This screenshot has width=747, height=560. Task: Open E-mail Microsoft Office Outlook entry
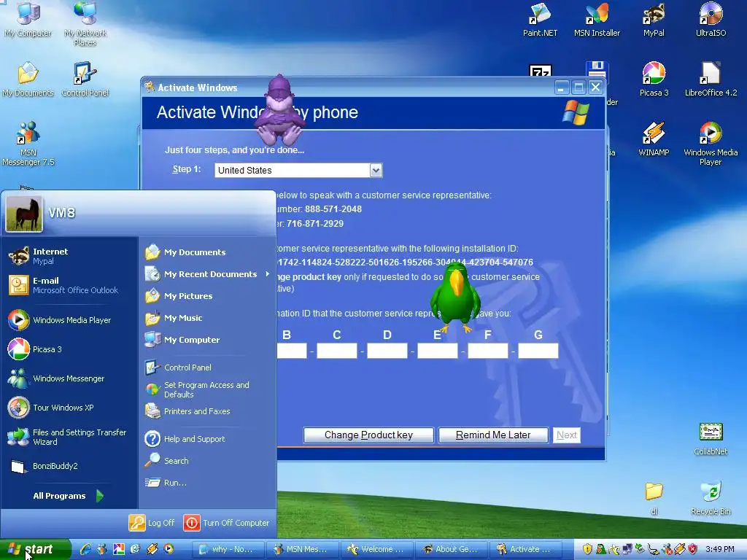[x=69, y=285]
